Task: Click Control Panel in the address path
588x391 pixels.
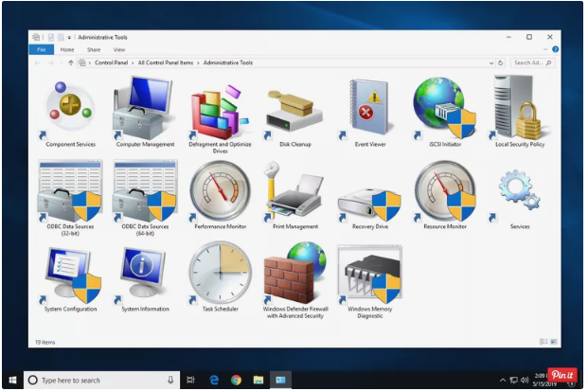Action: (x=112, y=62)
